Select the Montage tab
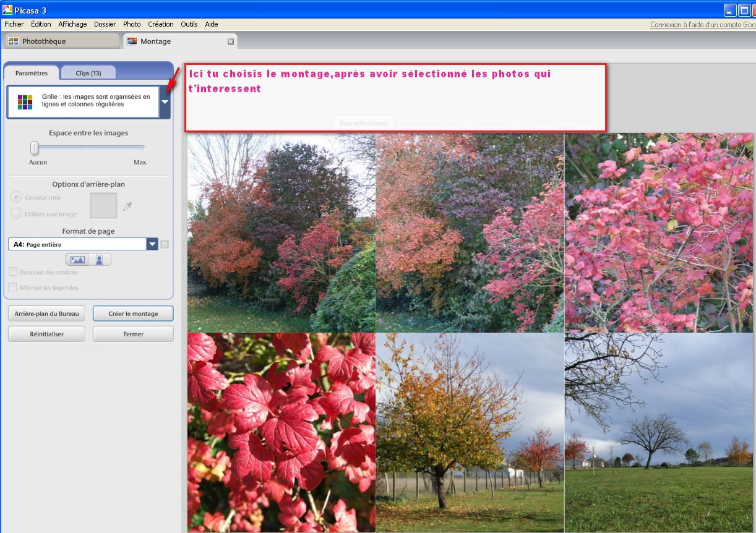 179,41
